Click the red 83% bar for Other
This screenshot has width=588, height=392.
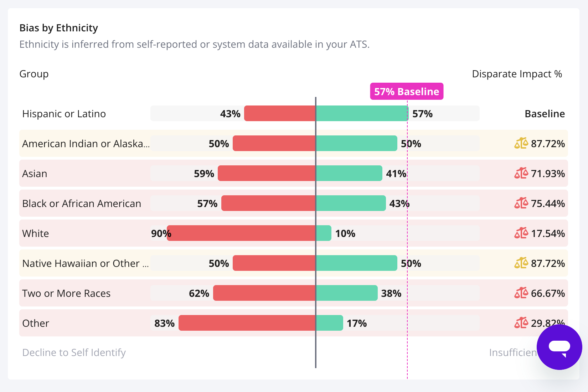247,323
